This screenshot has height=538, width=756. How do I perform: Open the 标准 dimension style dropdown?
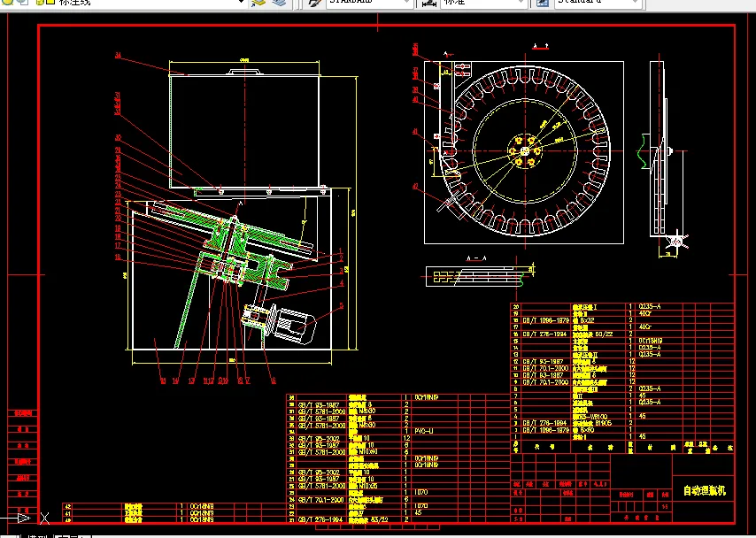point(483,3)
